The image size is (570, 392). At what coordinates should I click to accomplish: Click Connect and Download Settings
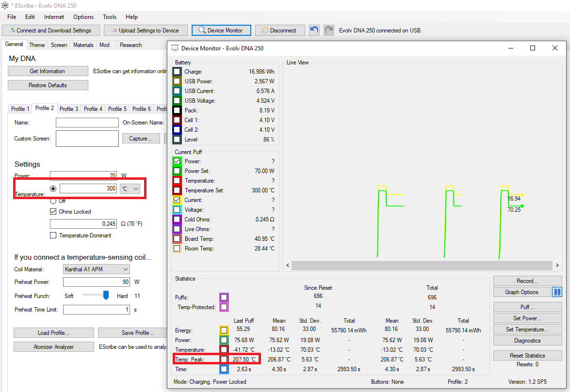tap(51, 31)
